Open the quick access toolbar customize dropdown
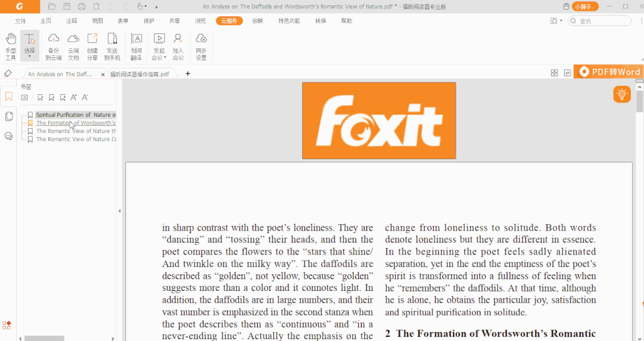644x341 pixels. (x=156, y=7)
